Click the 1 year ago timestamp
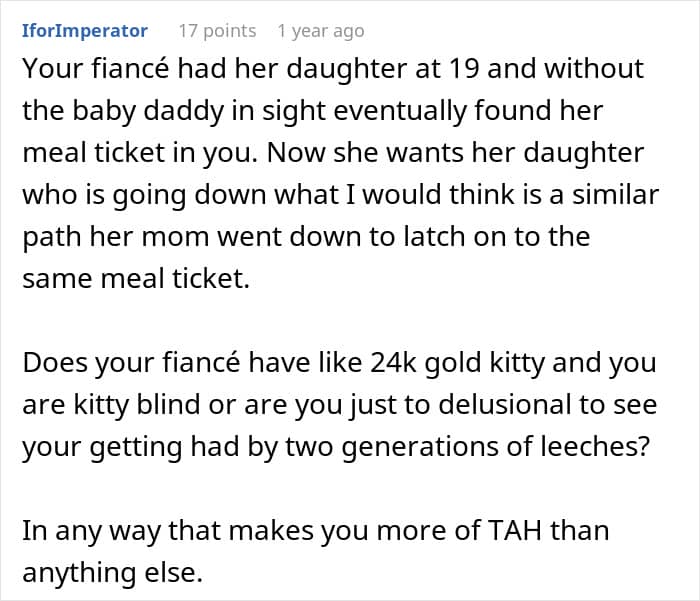Viewport: 700px width, 601px height. click(320, 31)
